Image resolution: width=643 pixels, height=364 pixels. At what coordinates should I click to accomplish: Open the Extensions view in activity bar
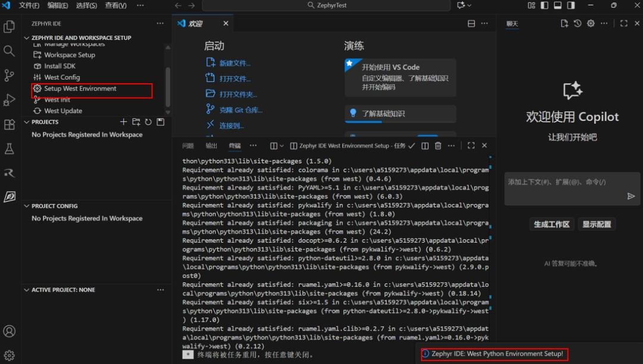pos(10,124)
